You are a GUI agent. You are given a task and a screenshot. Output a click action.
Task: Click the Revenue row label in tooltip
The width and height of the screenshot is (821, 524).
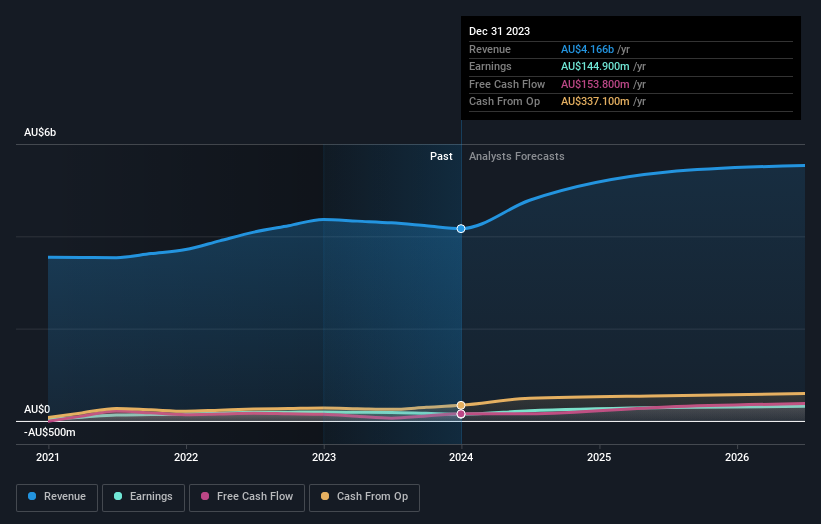point(490,49)
